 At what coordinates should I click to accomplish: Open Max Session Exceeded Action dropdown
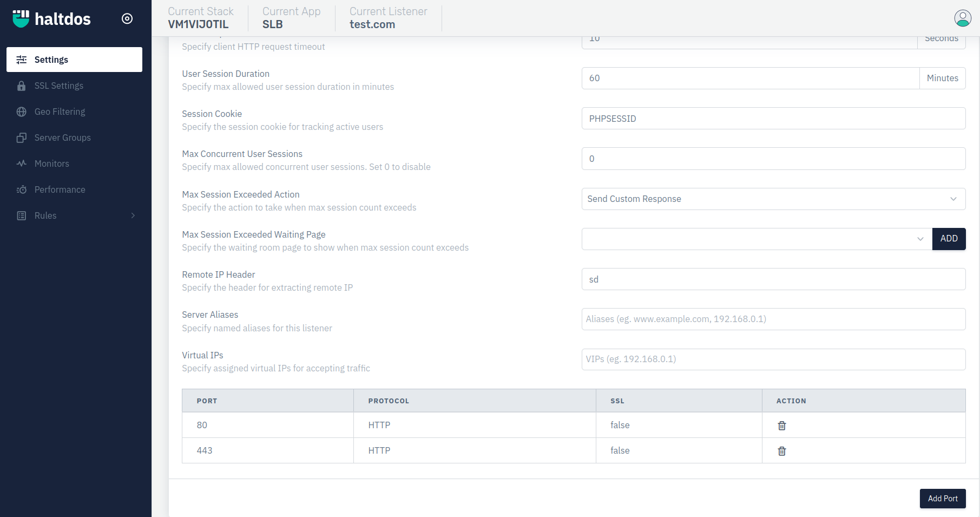coord(773,199)
